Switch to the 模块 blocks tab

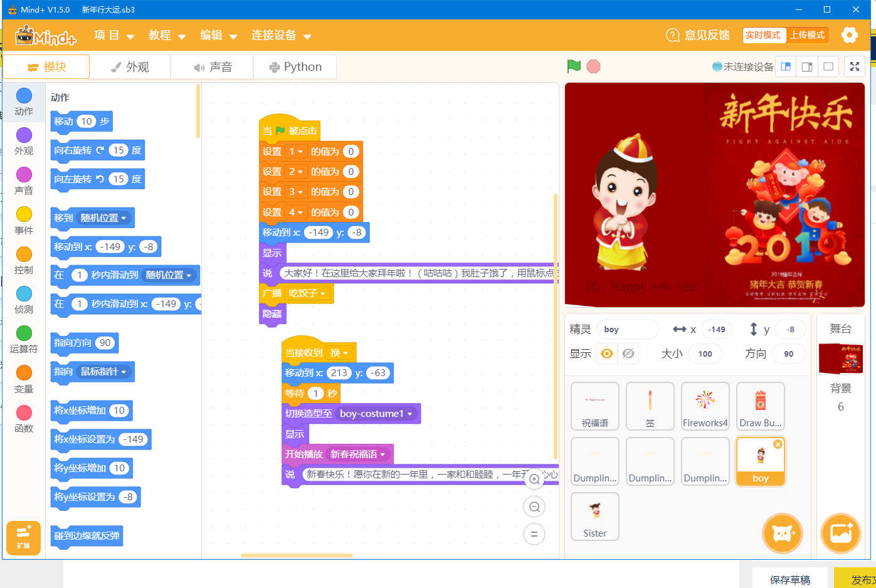(x=46, y=67)
